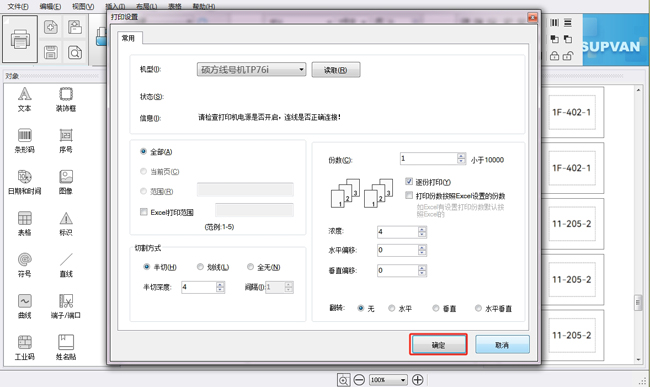Select the 全部(A) radio button
This screenshot has height=387, width=650.
(143, 152)
